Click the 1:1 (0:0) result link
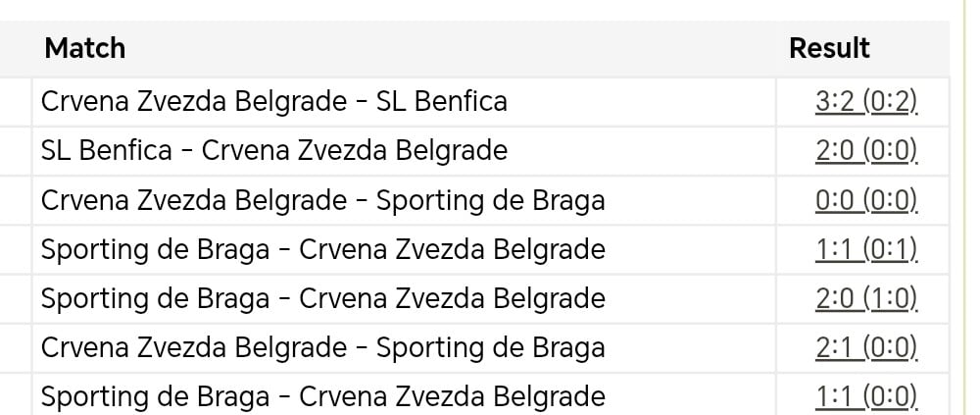The width and height of the screenshot is (980, 415). (865, 396)
